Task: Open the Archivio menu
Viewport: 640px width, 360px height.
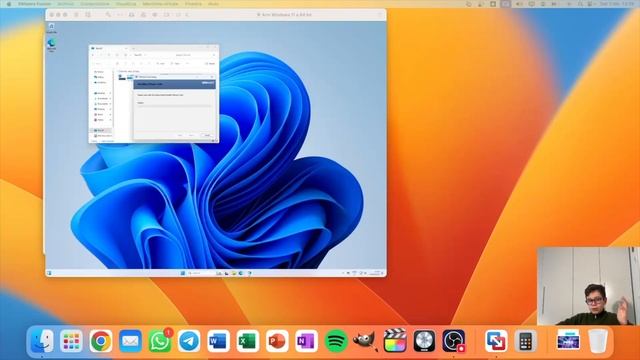Action: pos(65,4)
